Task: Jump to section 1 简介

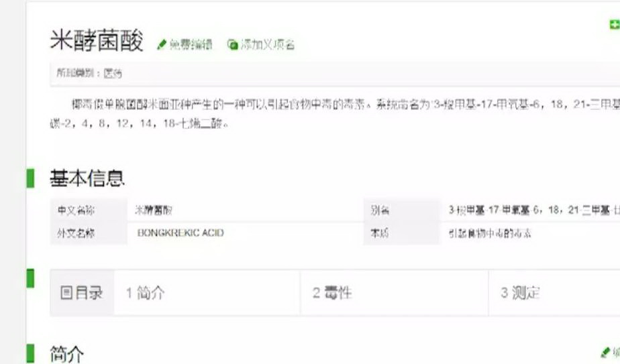Action: [145, 293]
